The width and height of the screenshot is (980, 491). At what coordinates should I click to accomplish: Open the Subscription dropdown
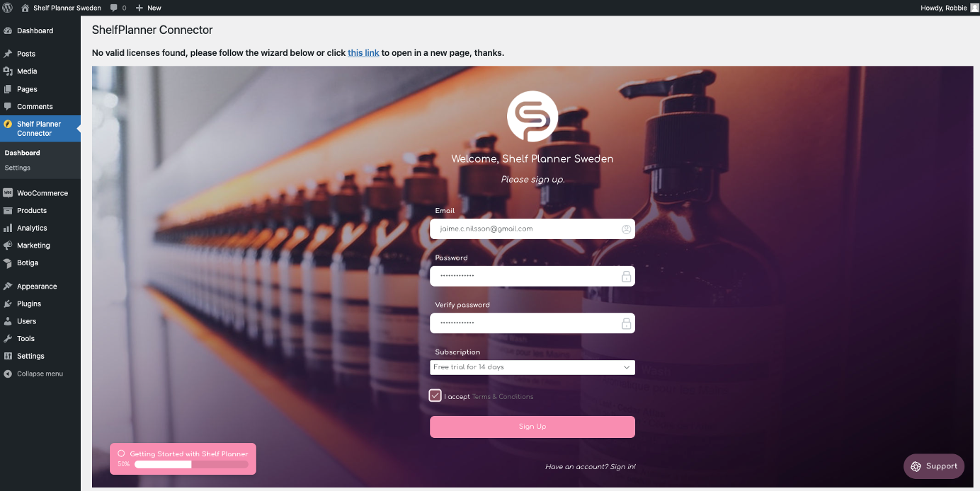coord(532,367)
